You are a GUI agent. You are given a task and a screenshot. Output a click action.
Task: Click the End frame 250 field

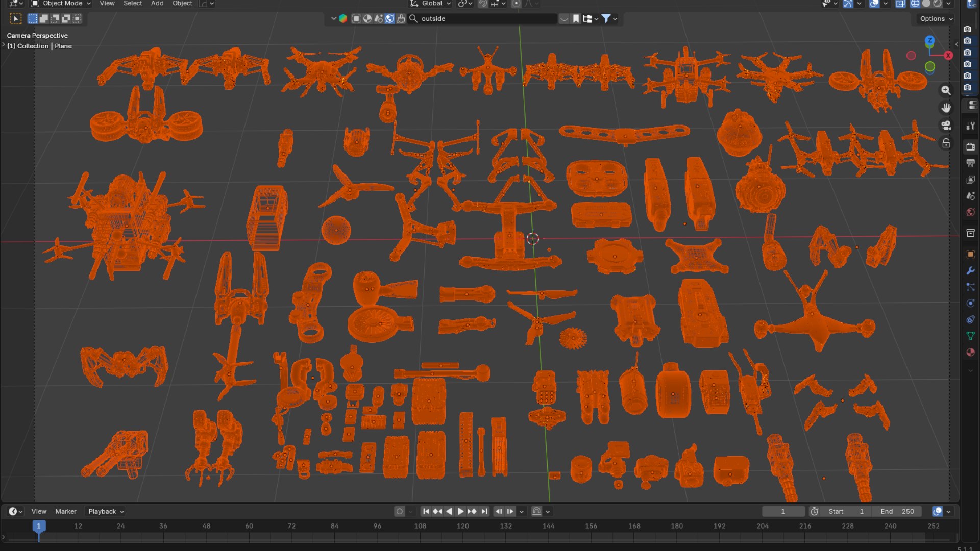pyautogui.click(x=897, y=511)
